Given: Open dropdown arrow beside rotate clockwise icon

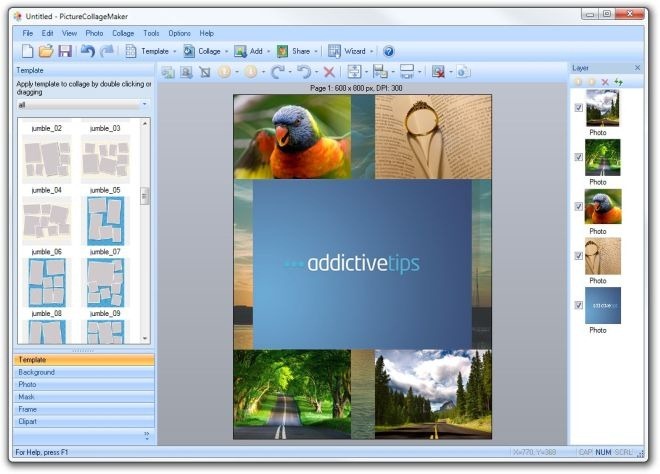Looking at the screenshot, I should tap(290, 72).
